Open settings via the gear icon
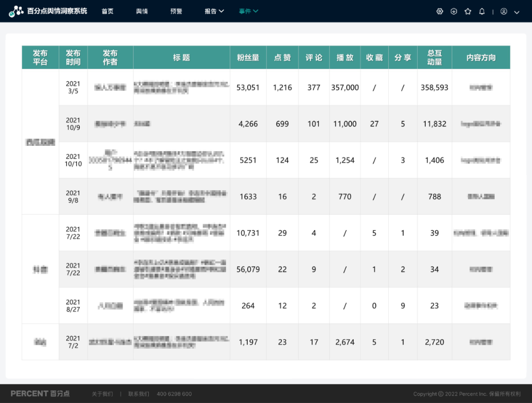532x403 pixels. (440, 11)
